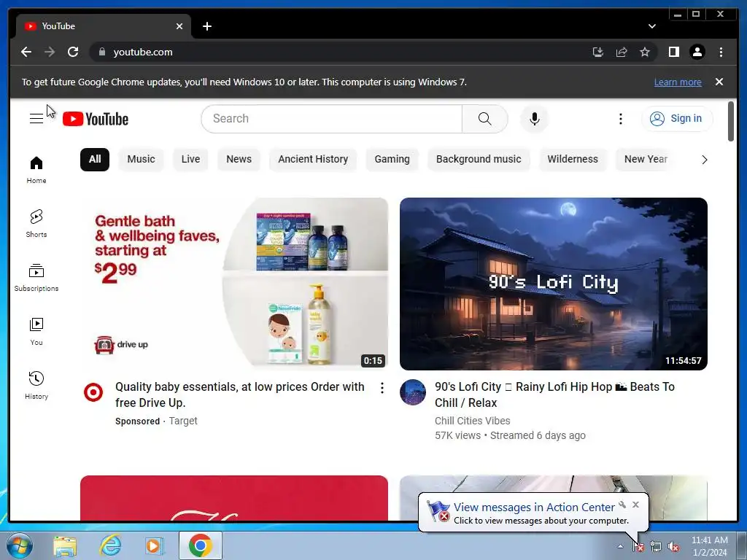Open Chrome's three-dot menu
The height and width of the screenshot is (560, 747).
click(721, 52)
